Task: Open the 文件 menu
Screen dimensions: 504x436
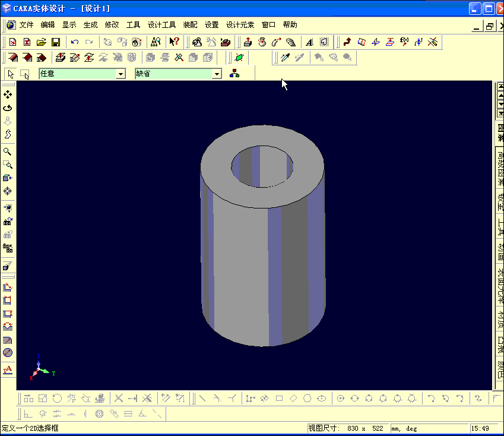Action: coord(26,25)
